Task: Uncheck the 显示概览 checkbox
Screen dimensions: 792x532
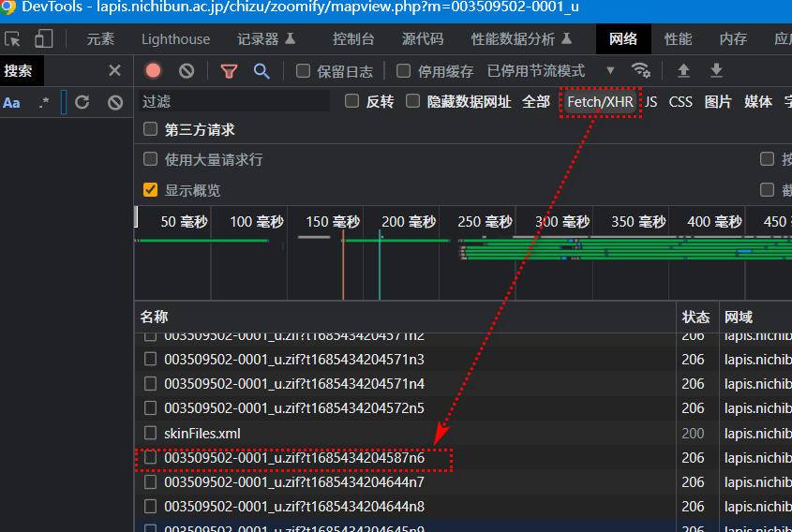Action: tap(150, 190)
